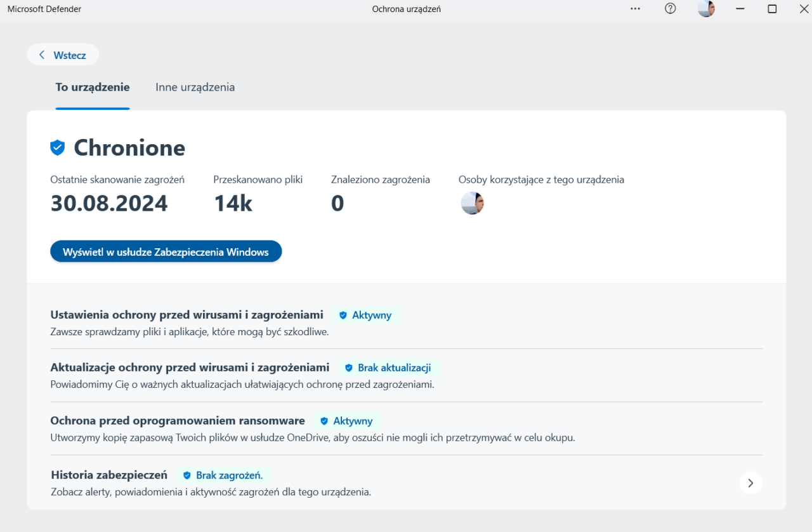Select Ochrona przed oprogramowaniem ransomware heading
The width and height of the screenshot is (812, 532).
(178, 420)
